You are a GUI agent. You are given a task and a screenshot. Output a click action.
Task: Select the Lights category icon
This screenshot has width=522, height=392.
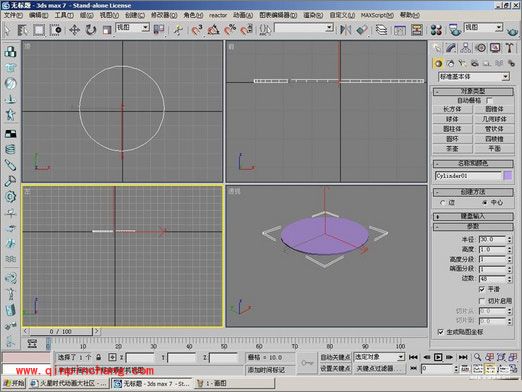click(462, 63)
